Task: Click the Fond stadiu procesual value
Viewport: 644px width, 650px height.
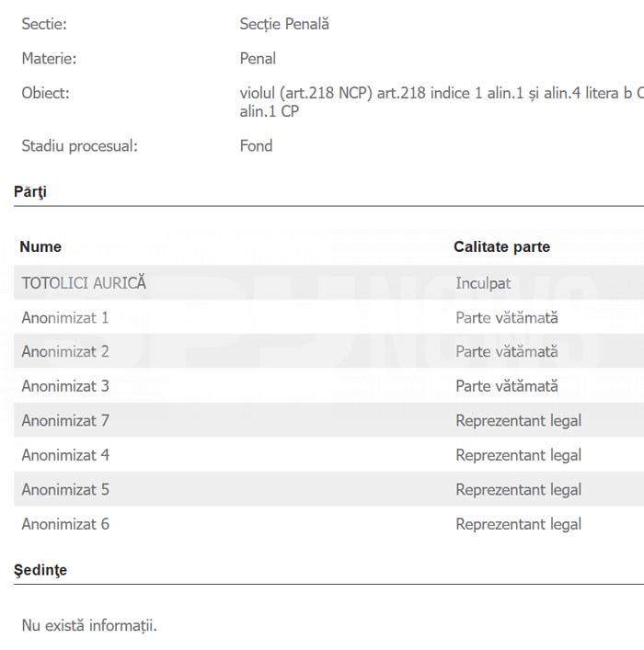Action: [256, 146]
